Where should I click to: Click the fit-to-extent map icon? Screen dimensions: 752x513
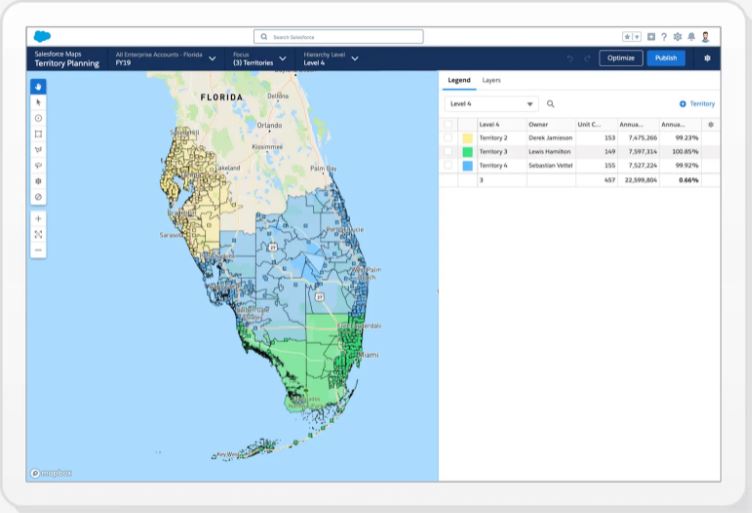point(38,234)
